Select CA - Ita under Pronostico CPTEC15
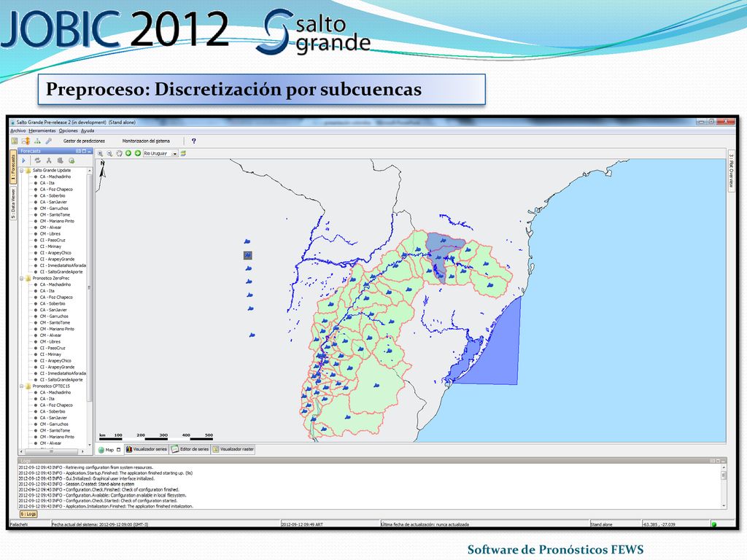 pos(47,399)
